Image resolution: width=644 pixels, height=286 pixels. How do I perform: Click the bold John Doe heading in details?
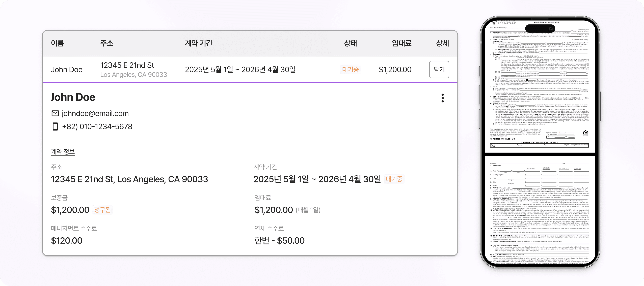[73, 97]
